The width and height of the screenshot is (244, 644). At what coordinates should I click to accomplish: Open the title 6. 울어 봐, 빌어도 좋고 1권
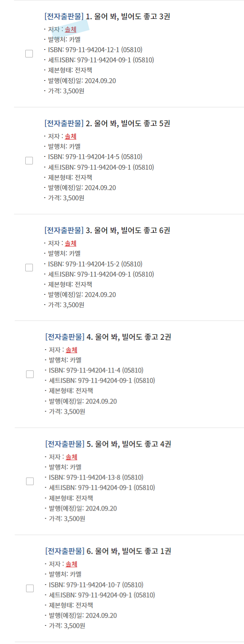[x=128, y=551]
